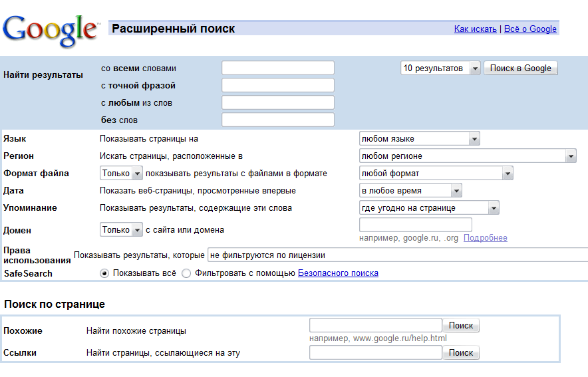Click the 'Поиск в Google' button
The image size is (588, 377).
[521, 68]
